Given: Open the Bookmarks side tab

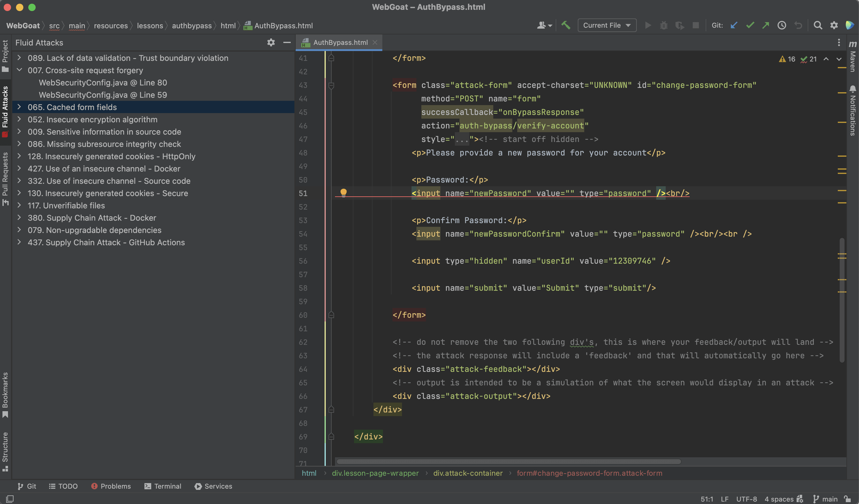Looking at the screenshot, I should click(5, 395).
